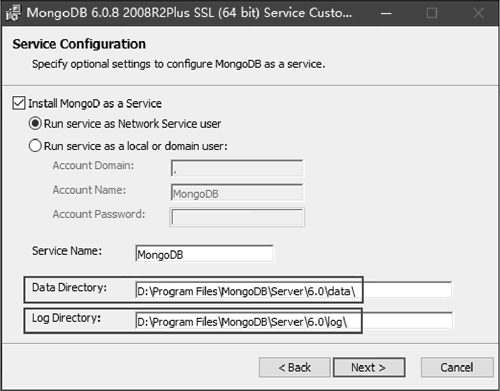Toggle Install MongoD as a Service checkbox

pos(19,103)
